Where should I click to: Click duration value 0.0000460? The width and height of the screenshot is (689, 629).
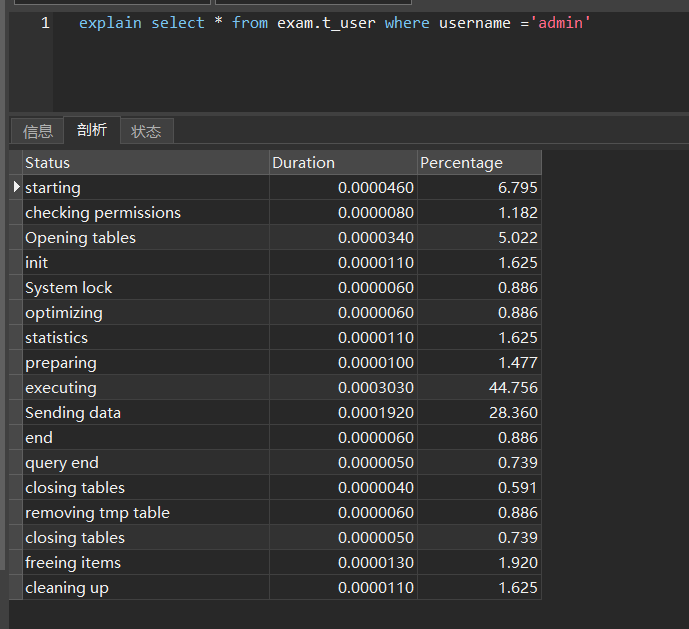[376, 188]
